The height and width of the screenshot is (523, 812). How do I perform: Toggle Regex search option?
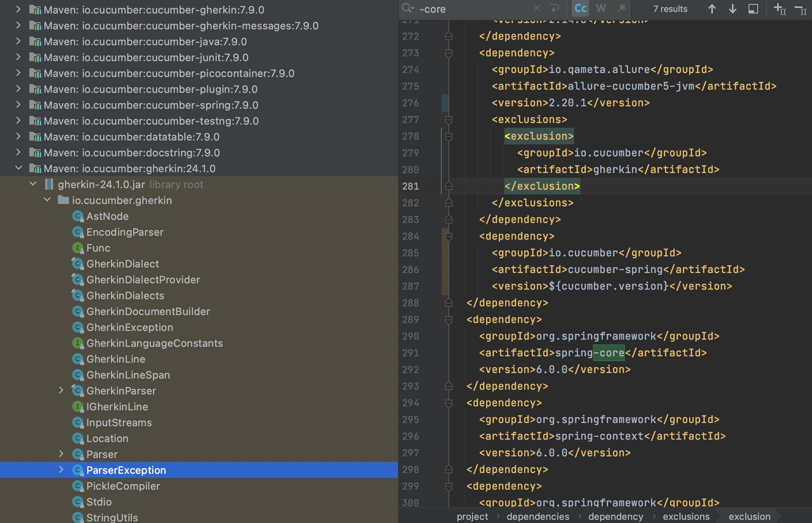tap(621, 8)
